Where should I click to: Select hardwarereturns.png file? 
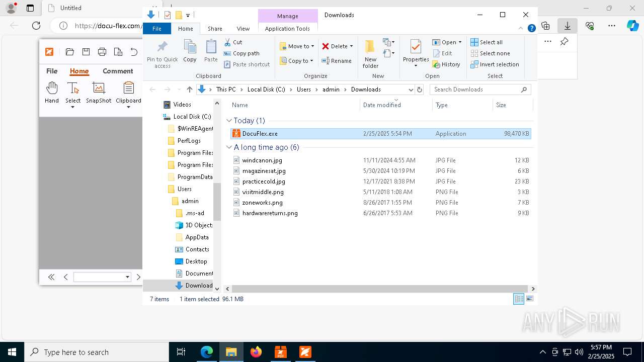[380, 213]
